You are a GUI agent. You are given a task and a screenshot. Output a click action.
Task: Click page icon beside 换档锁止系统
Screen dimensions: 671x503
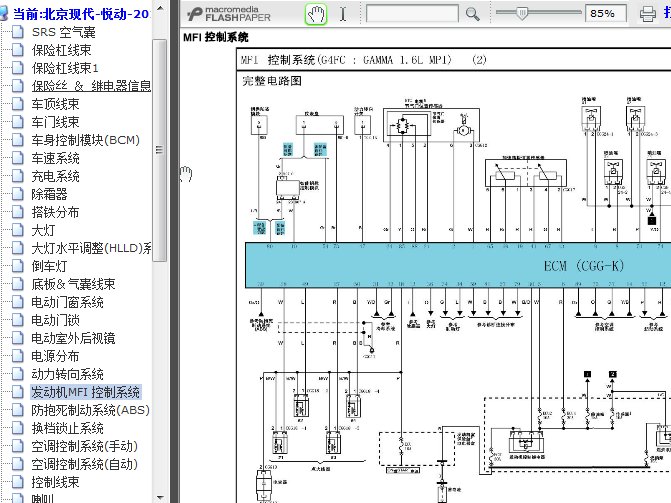click(18, 427)
